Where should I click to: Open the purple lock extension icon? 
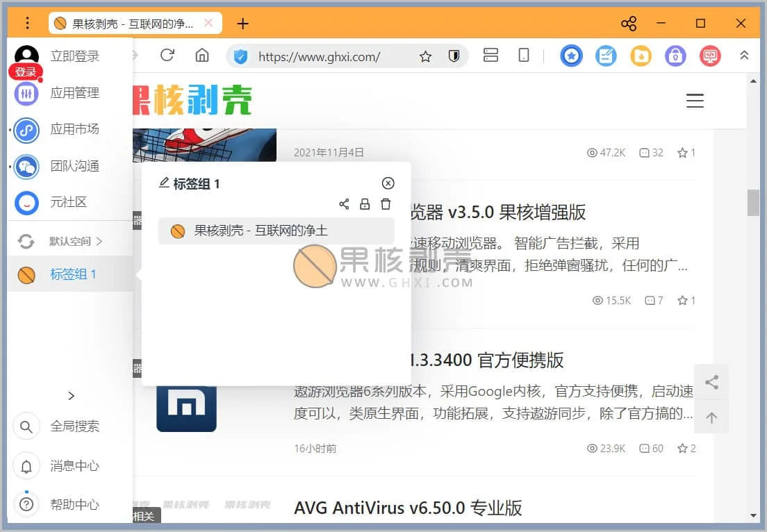pos(675,56)
